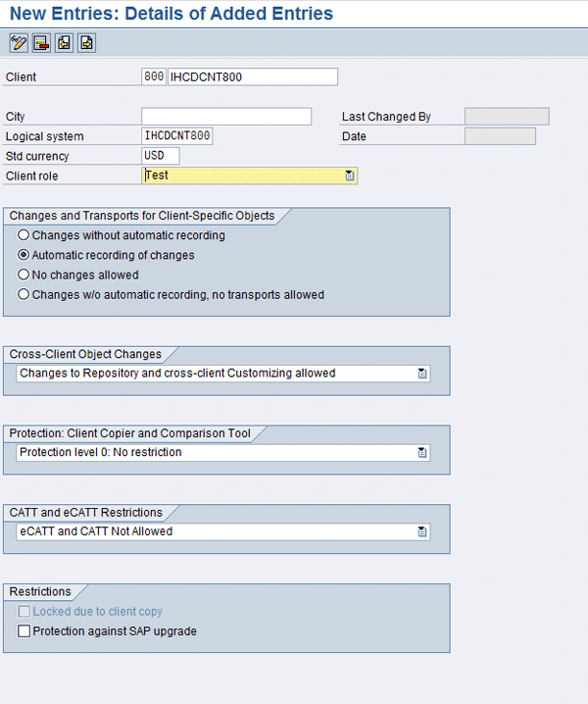Expand CATT and eCATT Restrictions dropdown
The height and width of the screenshot is (704, 588).
(x=422, y=531)
